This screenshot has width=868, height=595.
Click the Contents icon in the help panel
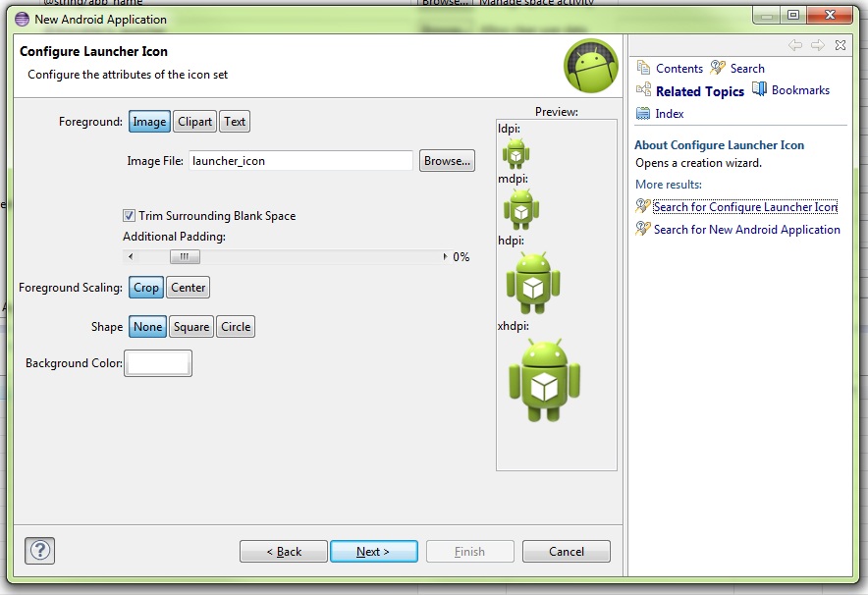(644, 68)
